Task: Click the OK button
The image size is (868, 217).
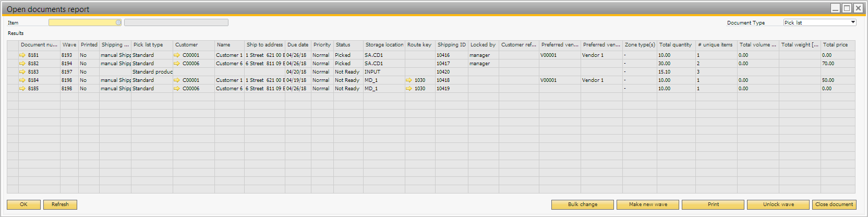Action: (x=23, y=204)
